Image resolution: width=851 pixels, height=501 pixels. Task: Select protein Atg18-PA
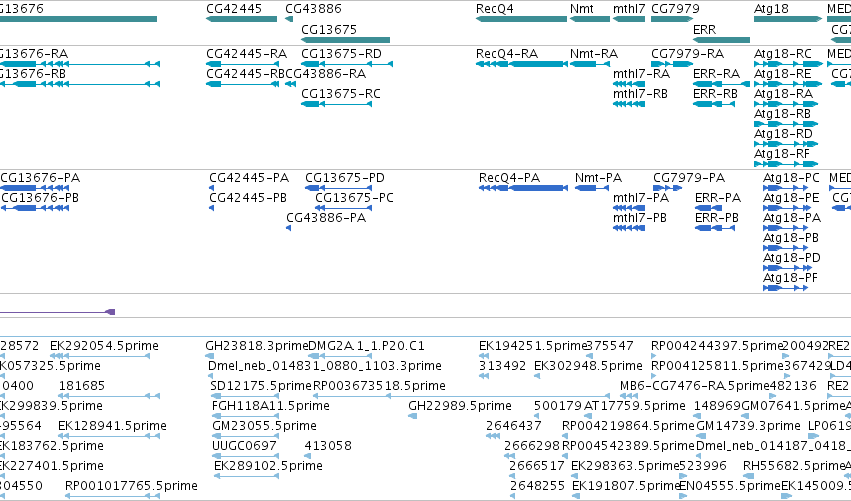pos(785,228)
